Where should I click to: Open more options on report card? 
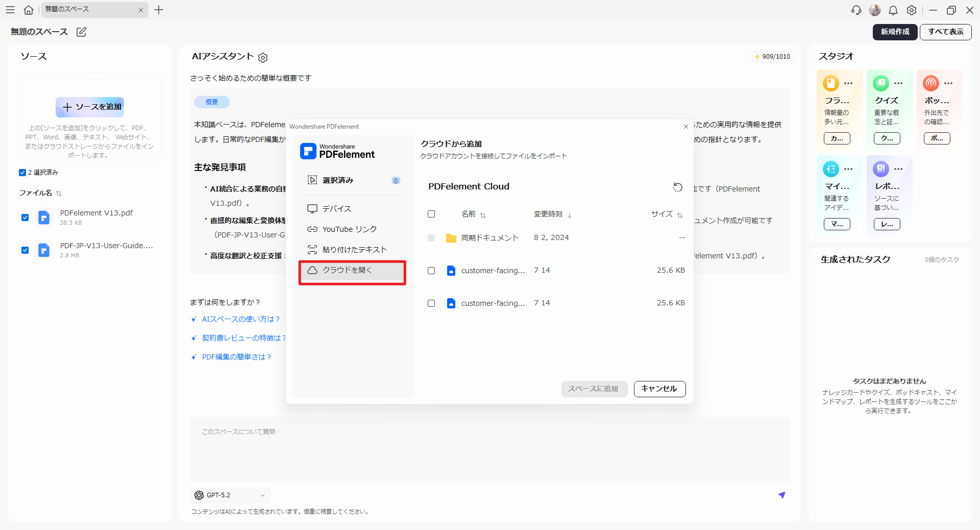898,169
